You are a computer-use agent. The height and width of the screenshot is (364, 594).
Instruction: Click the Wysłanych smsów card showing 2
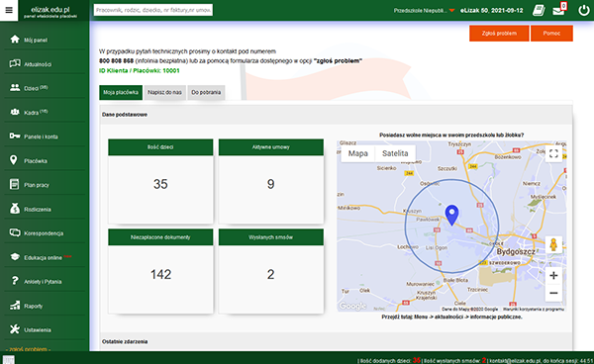[x=271, y=271]
